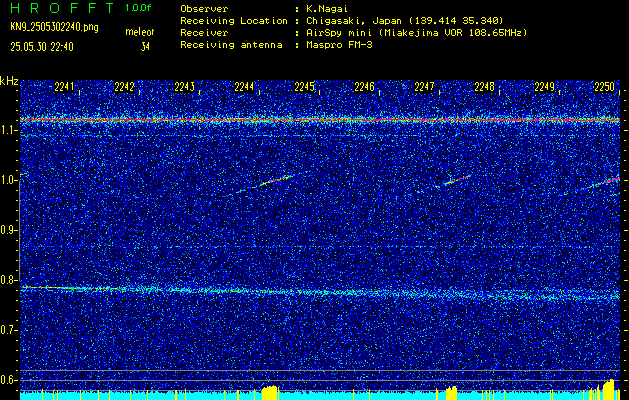Image resolution: width=629 pixels, height=400 pixels.
Task: Click the HROFFT program title
Action: coord(62,8)
